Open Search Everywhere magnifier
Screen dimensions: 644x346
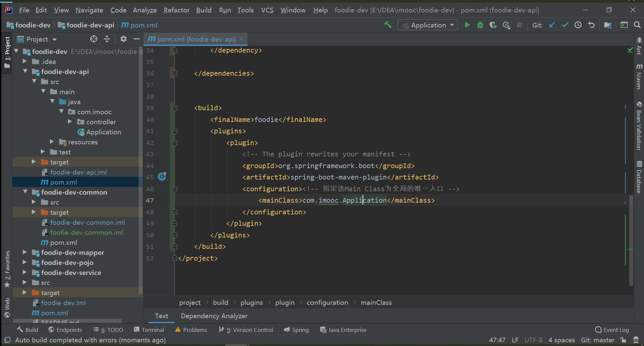(637, 25)
